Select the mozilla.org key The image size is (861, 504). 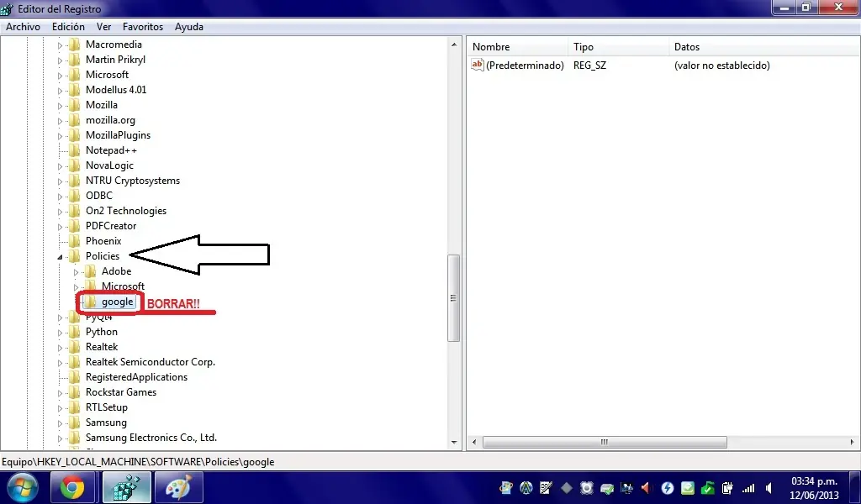110,120
